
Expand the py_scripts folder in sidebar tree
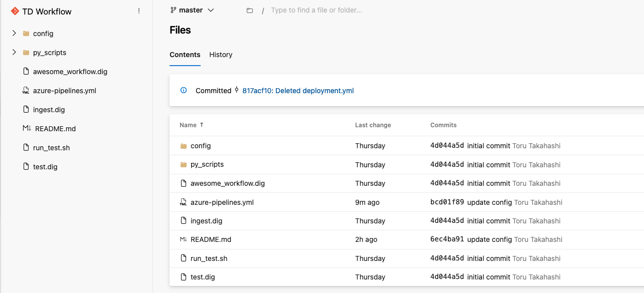(x=14, y=53)
